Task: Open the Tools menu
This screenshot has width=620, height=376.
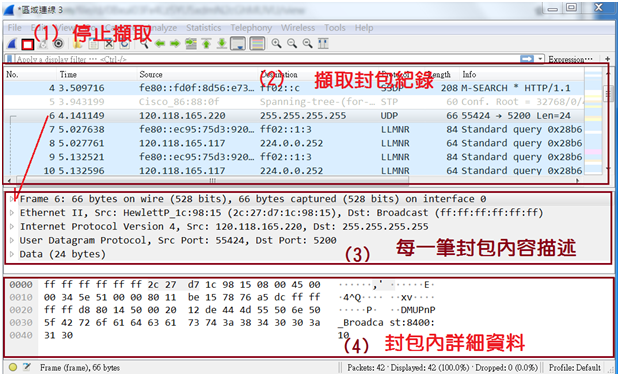Action: click(x=335, y=28)
